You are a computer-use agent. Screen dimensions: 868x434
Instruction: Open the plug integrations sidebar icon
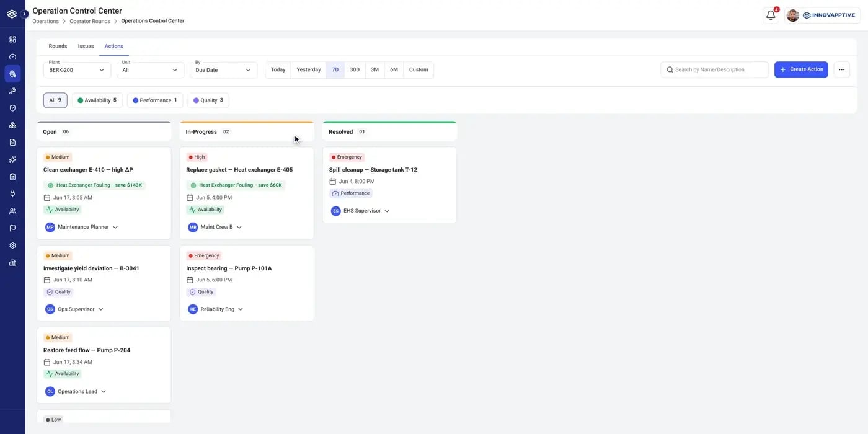(x=12, y=194)
